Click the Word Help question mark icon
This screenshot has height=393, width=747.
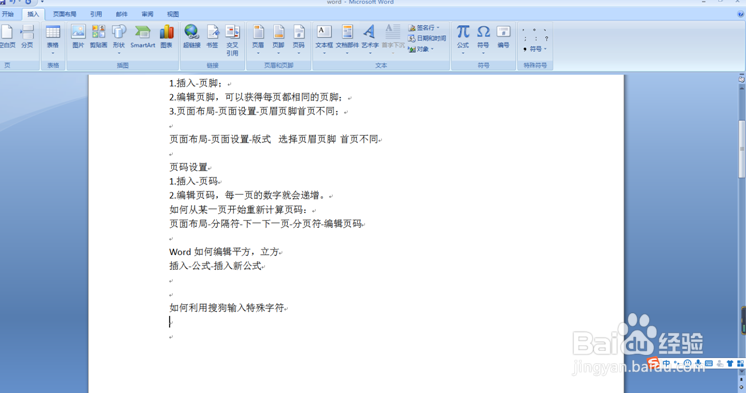741,14
